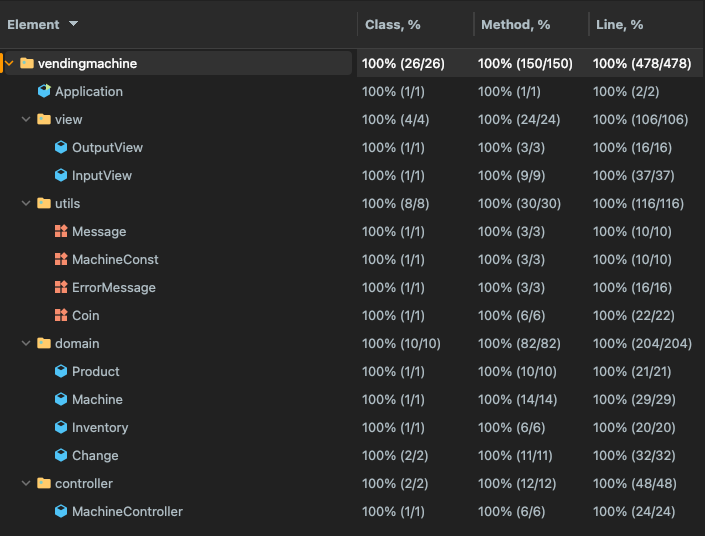Select the InputView row

click(x=101, y=175)
